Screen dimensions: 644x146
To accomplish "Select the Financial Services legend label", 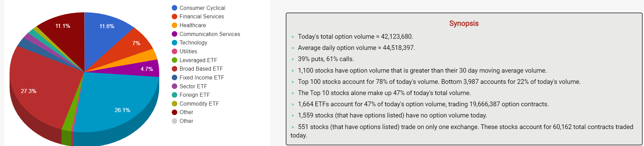I will pos(202,16).
